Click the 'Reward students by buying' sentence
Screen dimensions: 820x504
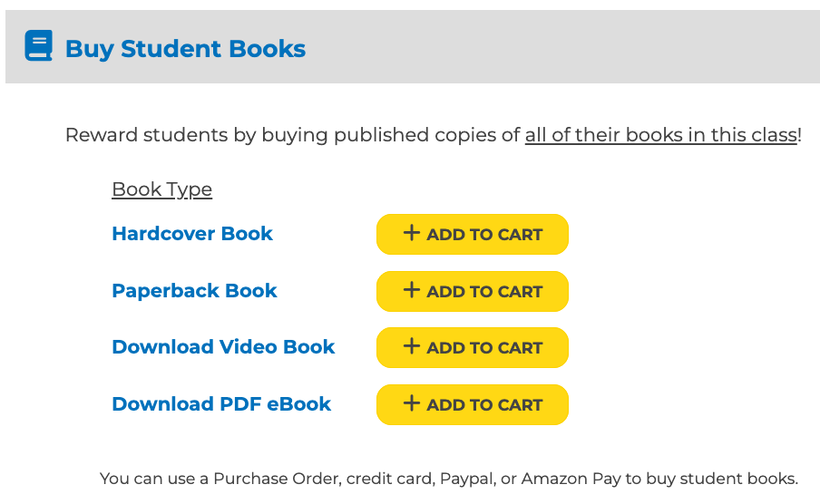coord(433,135)
